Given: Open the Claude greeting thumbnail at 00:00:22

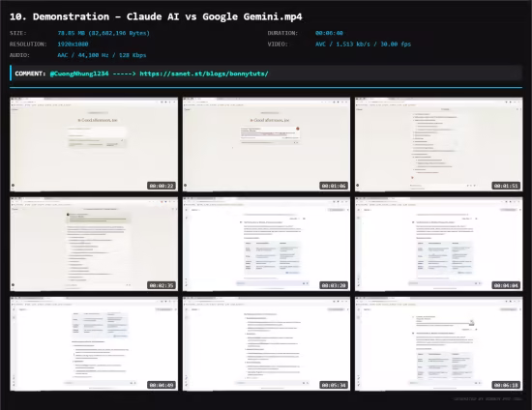Looking at the screenshot, I should tap(94, 144).
